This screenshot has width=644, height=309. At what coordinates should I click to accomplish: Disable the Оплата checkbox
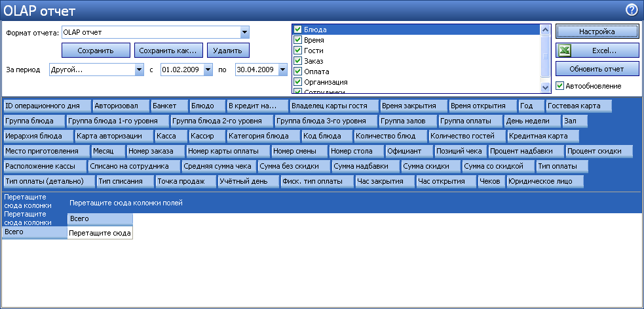(x=298, y=72)
